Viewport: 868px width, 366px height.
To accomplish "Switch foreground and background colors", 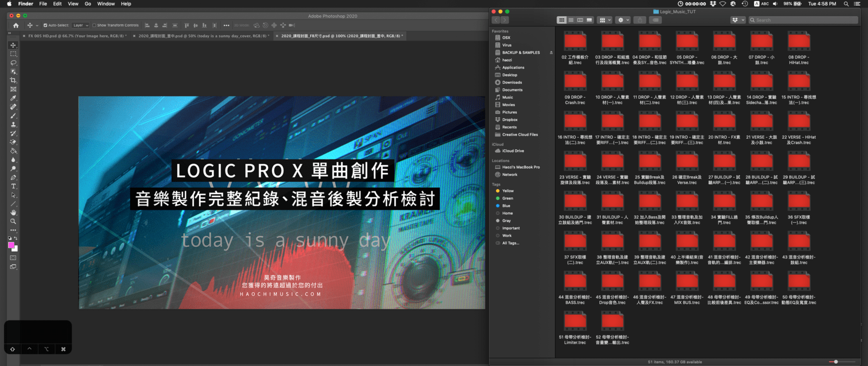I will tap(16, 238).
